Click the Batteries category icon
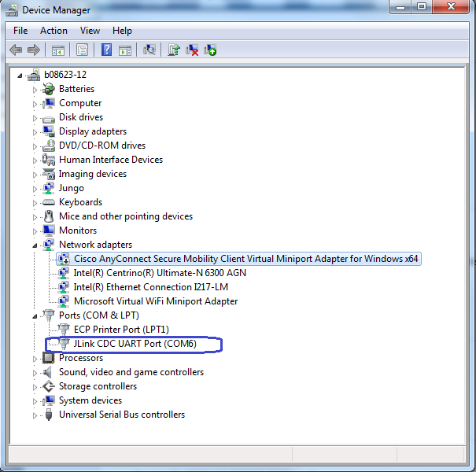The width and height of the screenshot is (476, 472). coord(49,89)
